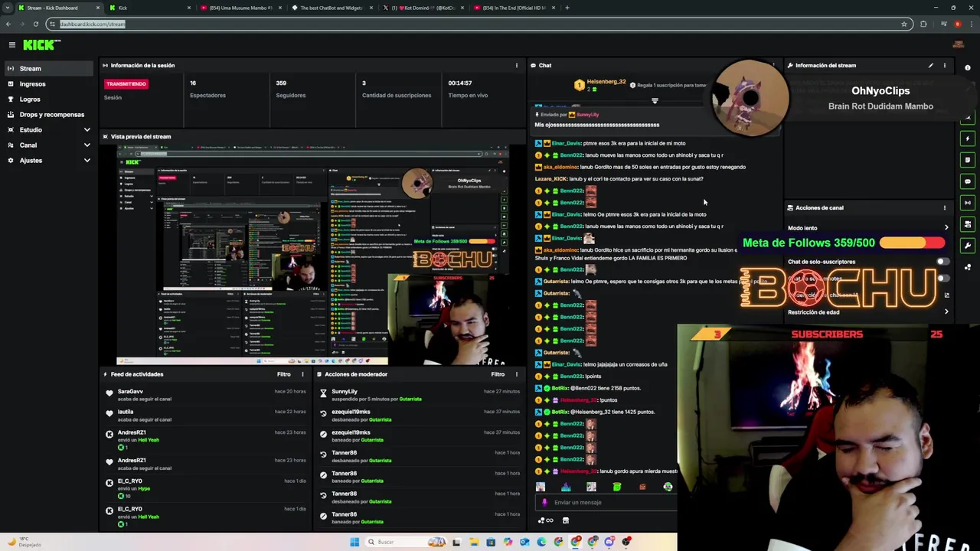This screenshot has width=980, height=551.
Task: Open Filtro dropdown in Acciones de moderador
Action: point(498,374)
